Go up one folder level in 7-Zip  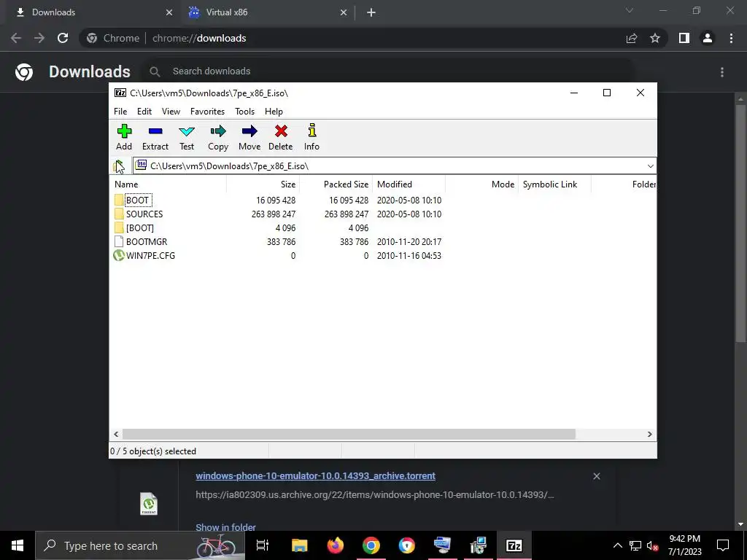click(x=119, y=166)
